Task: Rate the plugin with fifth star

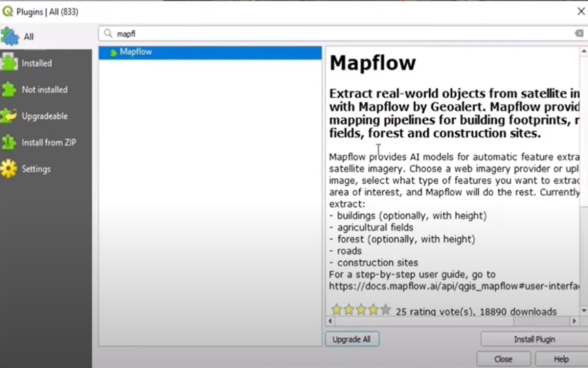Action: tap(385, 309)
